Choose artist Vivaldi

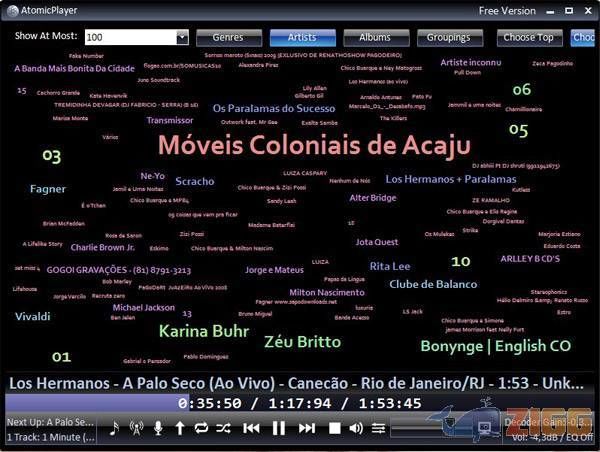(33, 316)
